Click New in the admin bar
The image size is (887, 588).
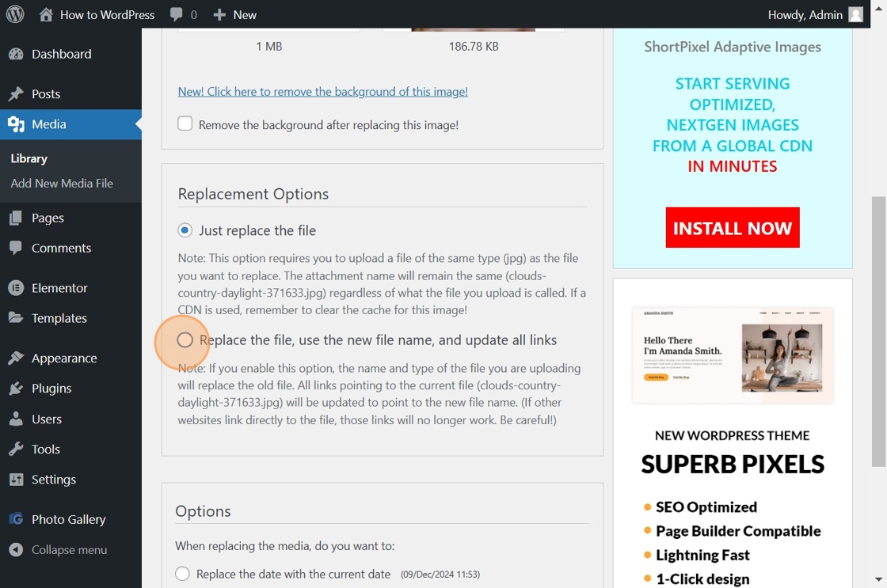click(245, 15)
